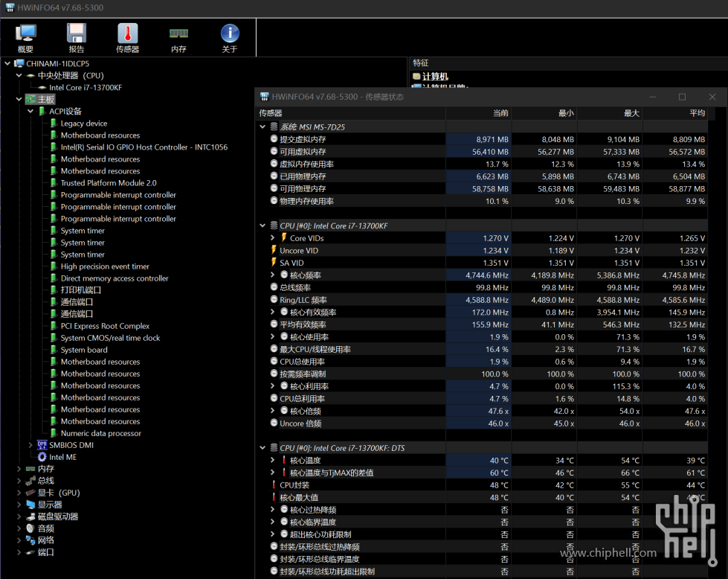Viewport: 728px width, 579px height.
Task: Click the CPU封装 temperature icon
Action: tap(274, 484)
